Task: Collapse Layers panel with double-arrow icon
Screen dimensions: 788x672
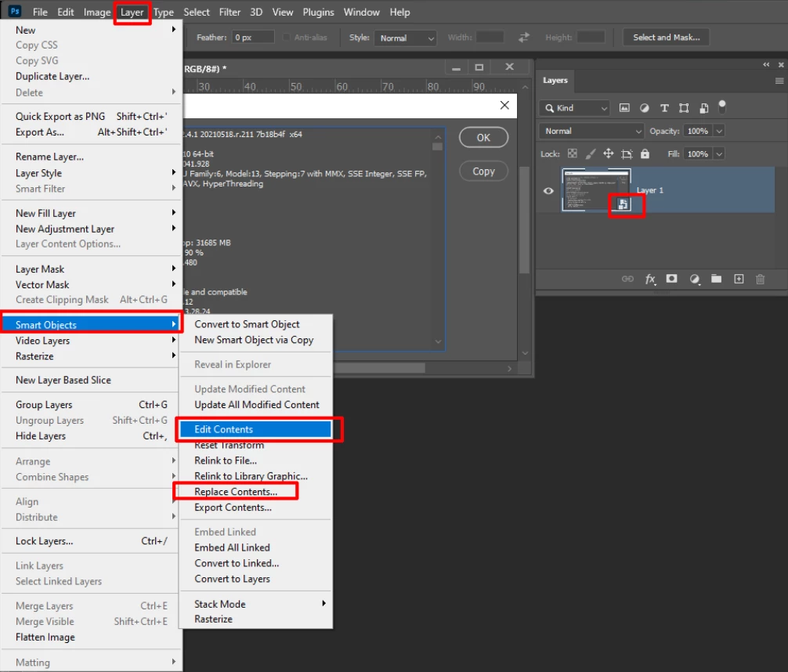Action: [766, 64]
